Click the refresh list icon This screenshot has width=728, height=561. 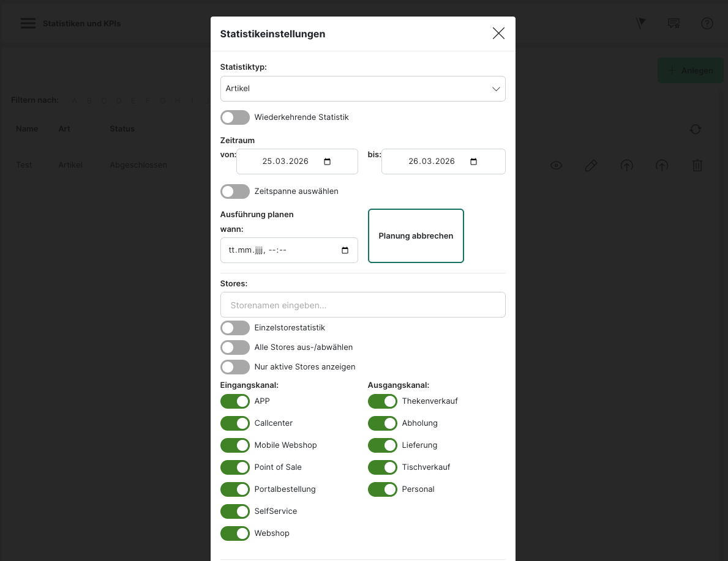[695, 129]
